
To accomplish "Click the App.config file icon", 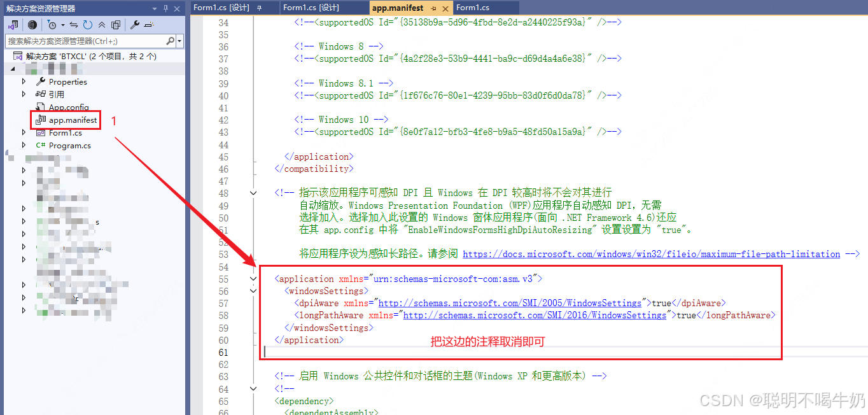I will [x=41, y=107].
